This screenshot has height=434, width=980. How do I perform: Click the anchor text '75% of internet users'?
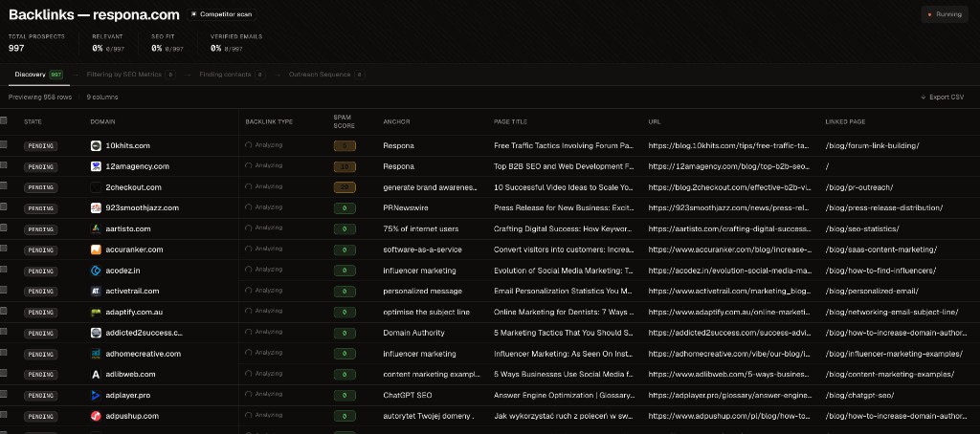tap(421, 229)
